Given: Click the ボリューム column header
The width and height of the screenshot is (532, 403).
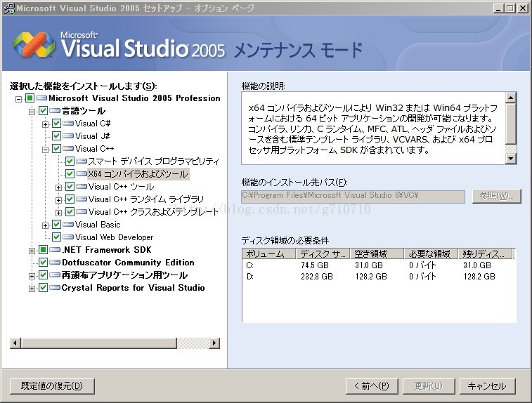Looking at the screenshot, I should pos(269,253).
